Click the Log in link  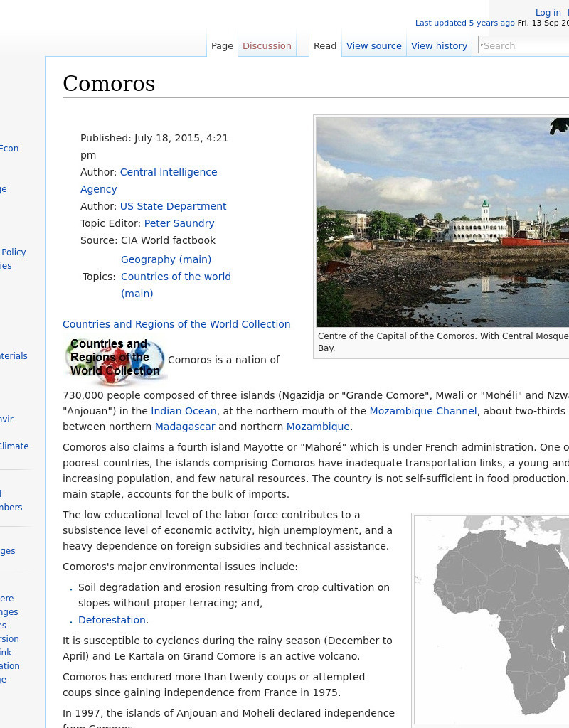[x=548, y=12]
